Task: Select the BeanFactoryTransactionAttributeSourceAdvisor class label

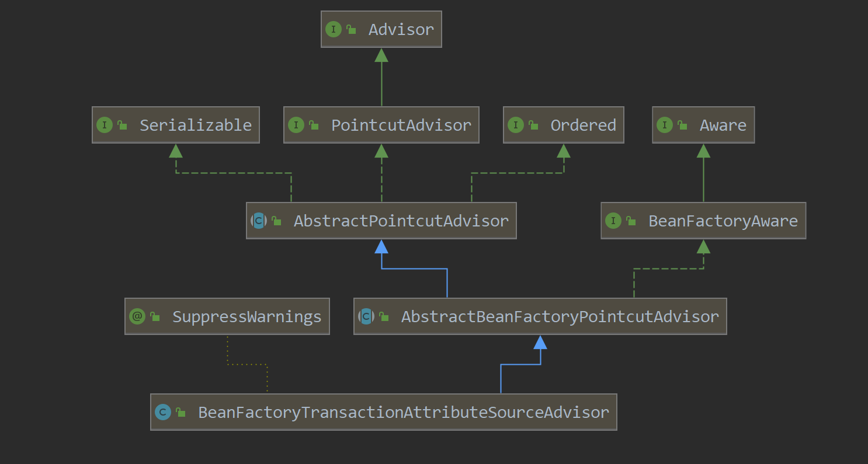Action: 404,412
